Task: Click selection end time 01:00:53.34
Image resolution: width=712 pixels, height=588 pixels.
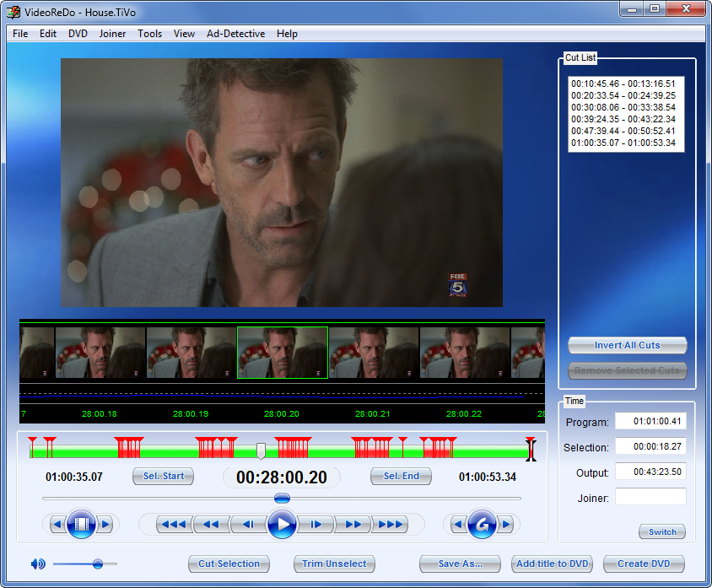Action: point(488,477)
